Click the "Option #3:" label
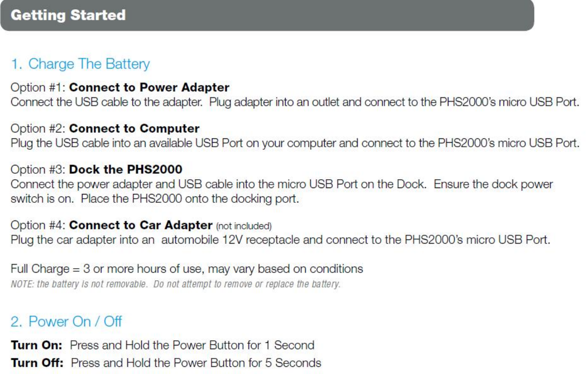 pyautogui.click(x=38, y=170)
